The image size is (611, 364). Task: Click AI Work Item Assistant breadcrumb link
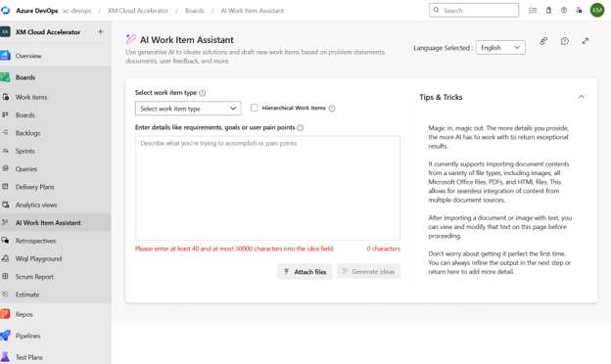point(252,11)
